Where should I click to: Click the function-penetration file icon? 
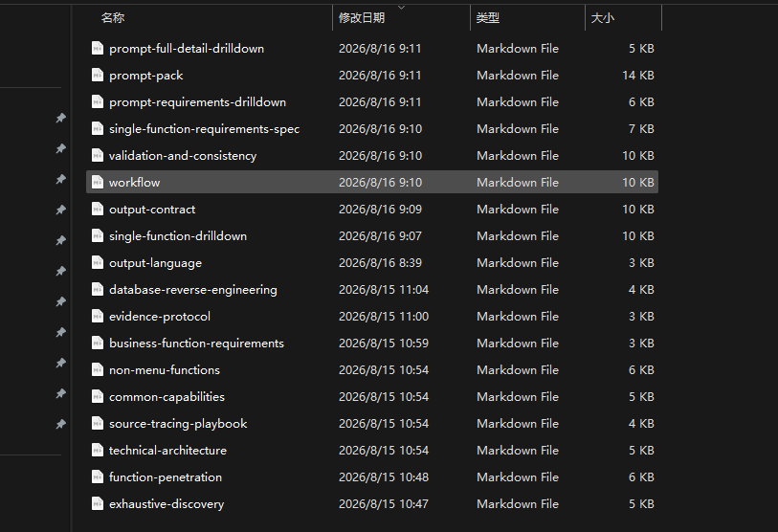(x=98, y=477)
